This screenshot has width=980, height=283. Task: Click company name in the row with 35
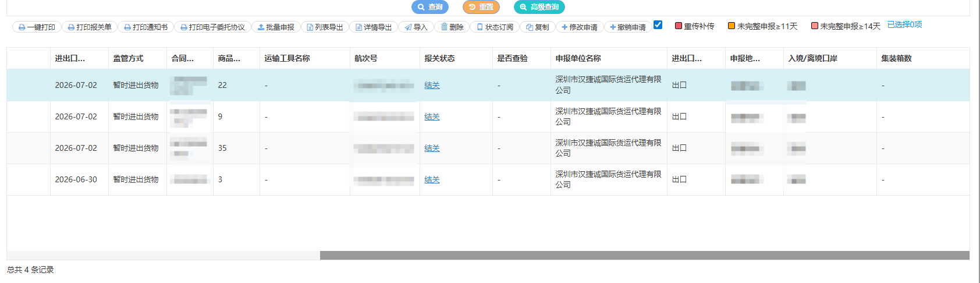pyautogui.click(x=608, y=148)
